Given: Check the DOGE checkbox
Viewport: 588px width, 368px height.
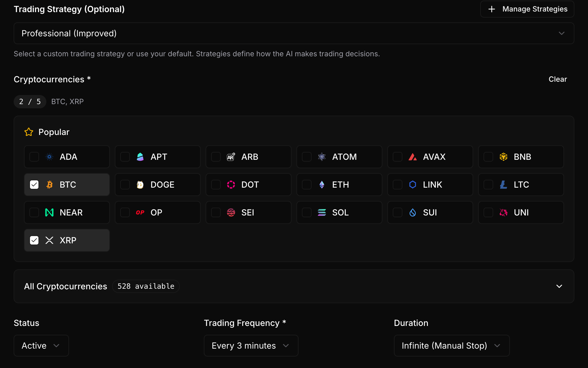Looking at the screenshot, I should tap(125, 184).
